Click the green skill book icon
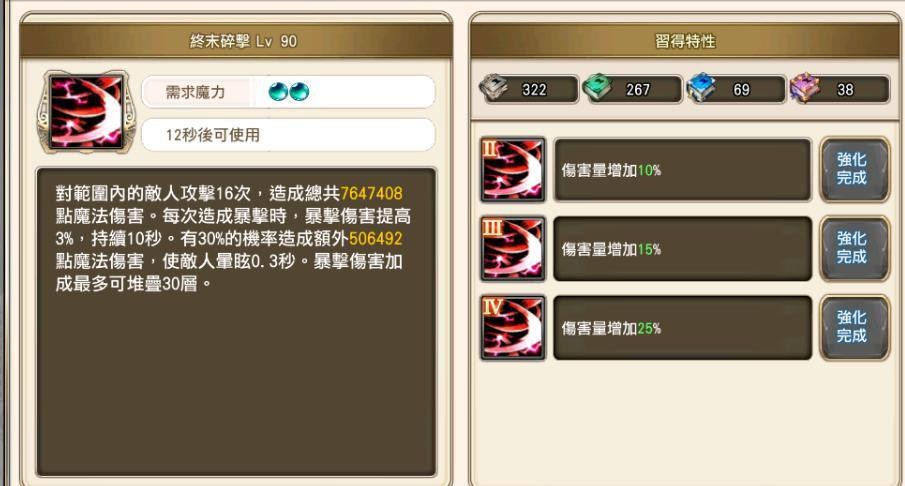The image size is (905, 486). pos(597,88)
